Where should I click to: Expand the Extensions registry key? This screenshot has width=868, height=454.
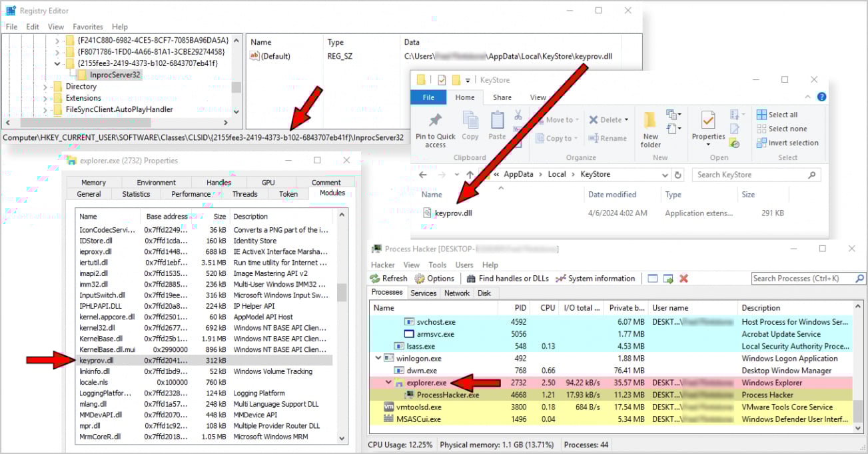tap(45, 98)
